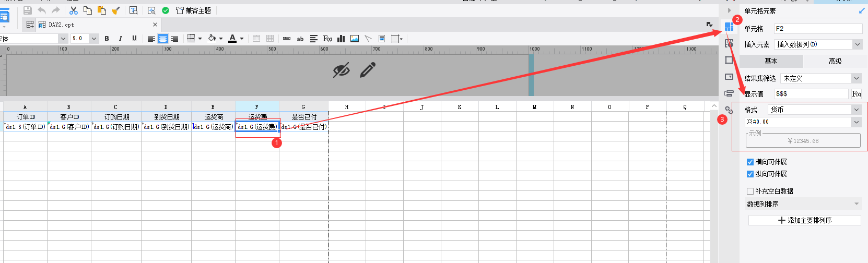Switch to the 高级 tab
The height and width of the screenshot is (263, 868).
tap(835, 61)
